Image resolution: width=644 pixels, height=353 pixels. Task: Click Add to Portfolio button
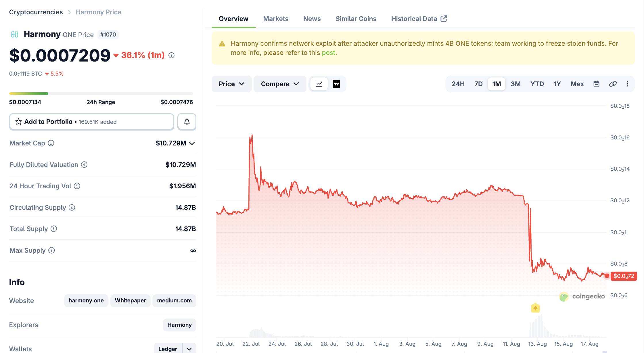point(91,122)
